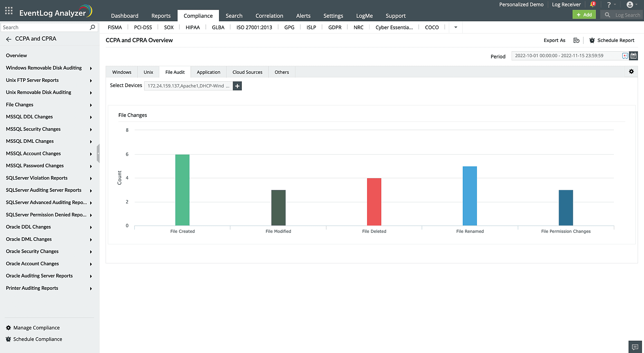Click the Schedule Compliance link
Viewport: 644px width, 353px height.
click(x=37, y=339)
